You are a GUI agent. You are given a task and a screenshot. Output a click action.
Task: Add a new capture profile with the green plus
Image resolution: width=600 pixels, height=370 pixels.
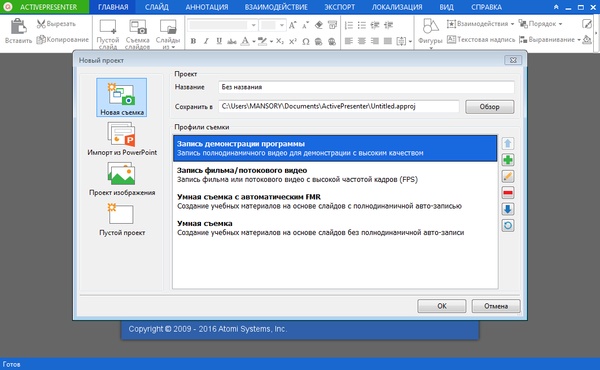click(x=508, y=160)
